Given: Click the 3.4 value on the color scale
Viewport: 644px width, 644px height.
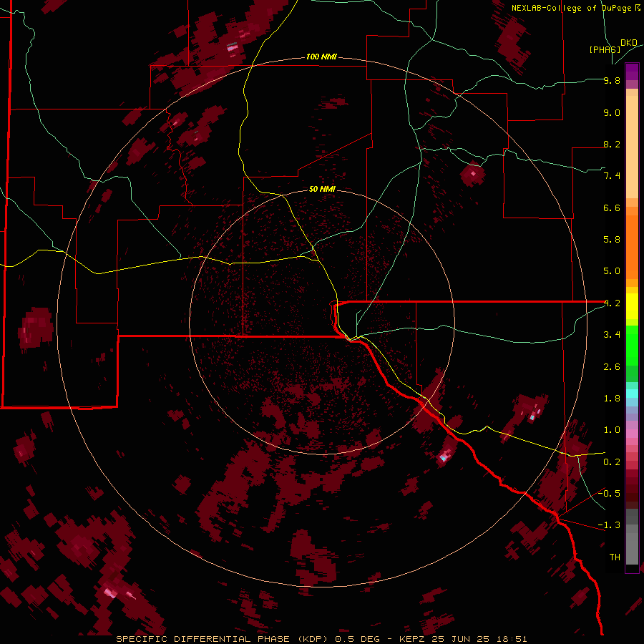Looking at the screenshot, I should pyautogui.click(x=612, y=335).
